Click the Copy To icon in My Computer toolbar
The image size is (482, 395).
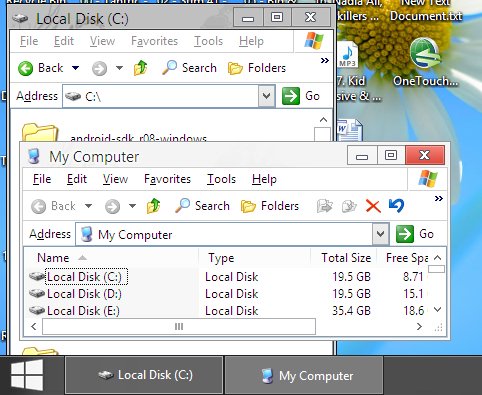[349, 206]
